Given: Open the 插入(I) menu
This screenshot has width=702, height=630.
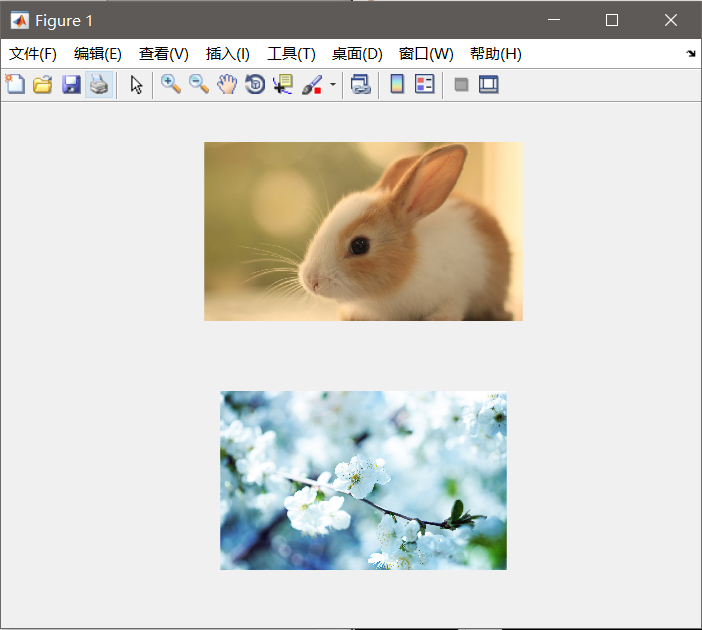Looking at the screenshot, I should point(227,54).
